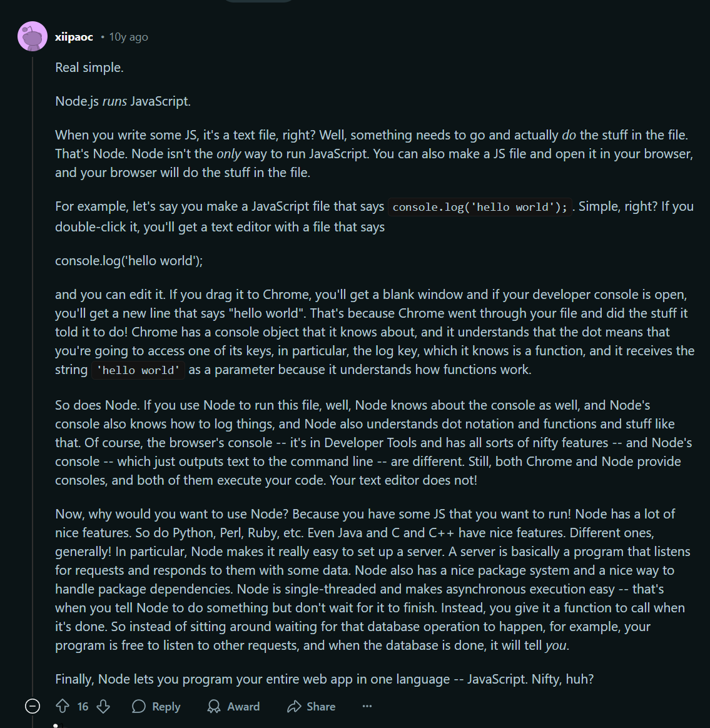Downvote the xiipaoc comment
This screenshot has width=710, height=728.
(104, 707)
